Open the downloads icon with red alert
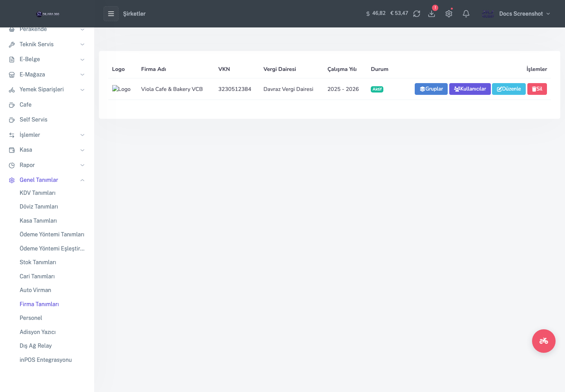Image resolution: width=565 pixels, height=392 pixels. 432,14
